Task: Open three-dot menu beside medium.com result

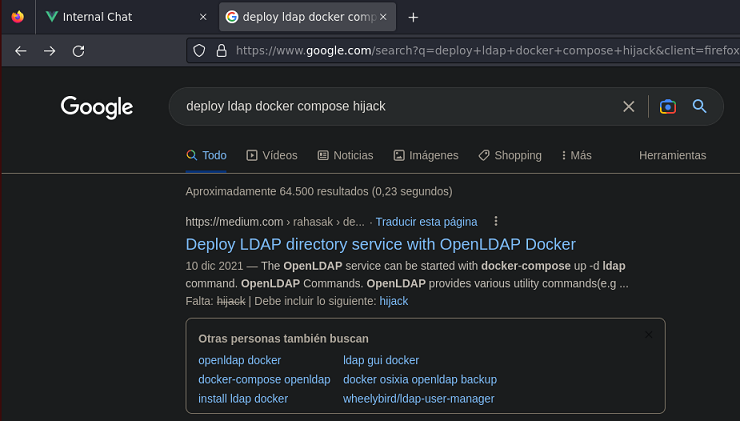Action: pyautogui.click(x=496, y=221)
